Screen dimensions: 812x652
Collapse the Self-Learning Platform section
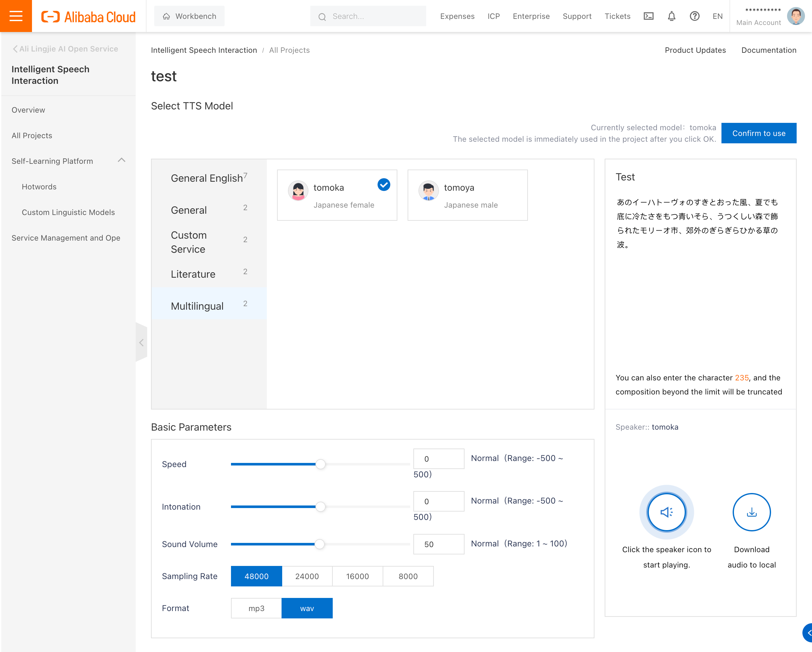121,161
